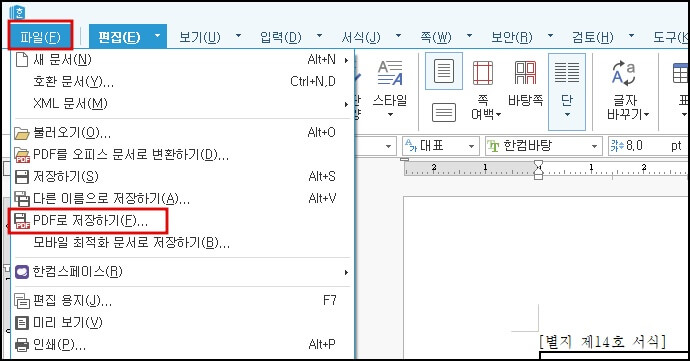Click the Hancom app logo icon
The width and height of the screenshot is (690, 361).
point(18,12)
